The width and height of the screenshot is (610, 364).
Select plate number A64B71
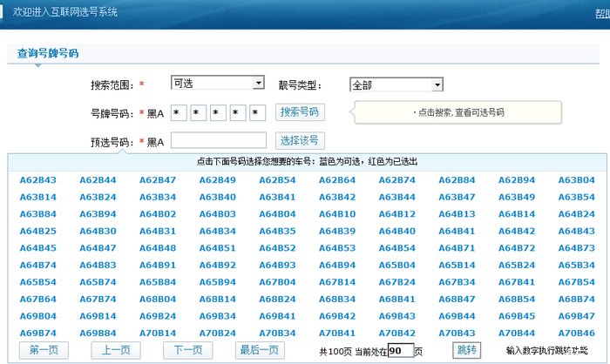tap(457, 248)
